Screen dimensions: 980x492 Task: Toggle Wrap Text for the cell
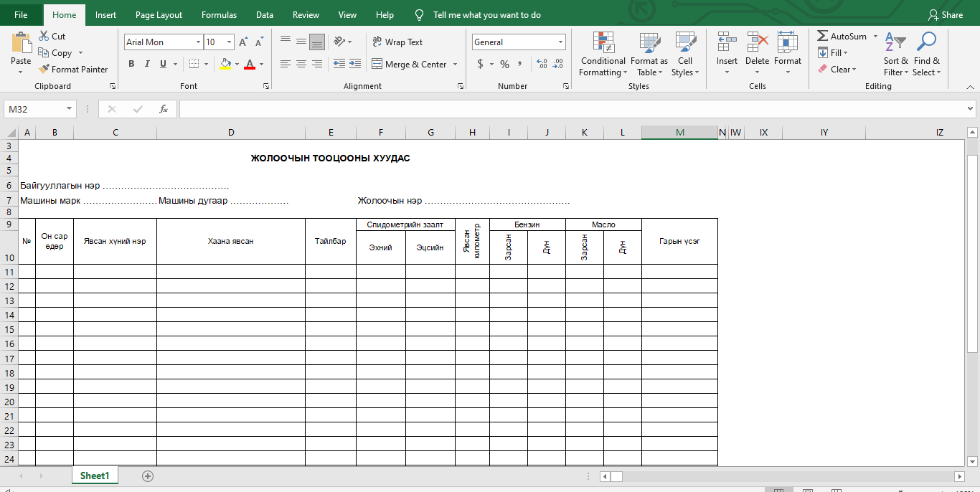click(x=397, y=42)
